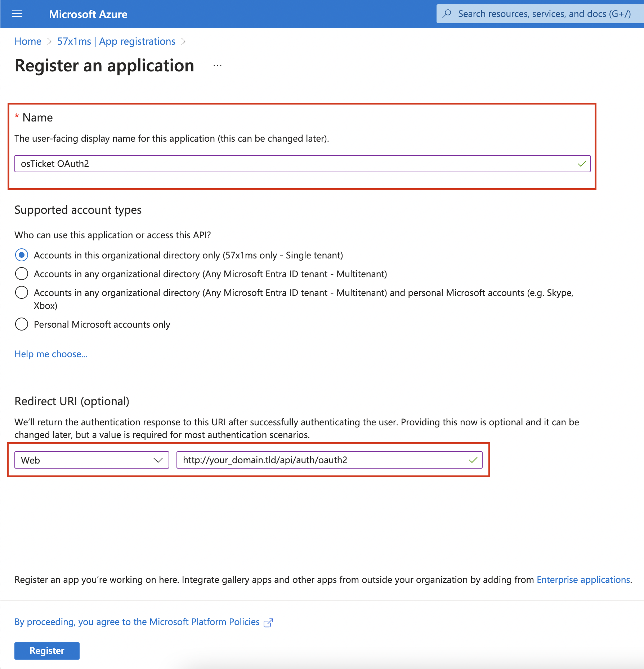The height and width of the screenshot is (669, 644).
Task: Select the Multitenant account type
Action: coord(21,274)
